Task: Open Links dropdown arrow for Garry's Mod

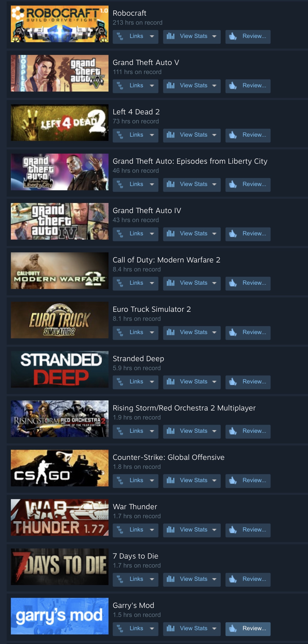Action: (152, 629)
